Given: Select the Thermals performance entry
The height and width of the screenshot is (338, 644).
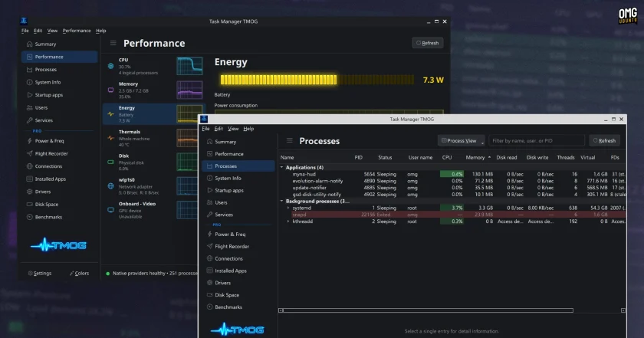Looking at the screenshot, I should [x=151, y=138].
